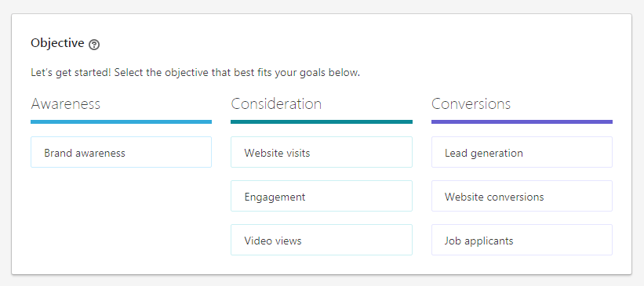Viewport: 644px width, 286px height.
Task: Pick the Job applicants objective
Action: tap(522, 240)
